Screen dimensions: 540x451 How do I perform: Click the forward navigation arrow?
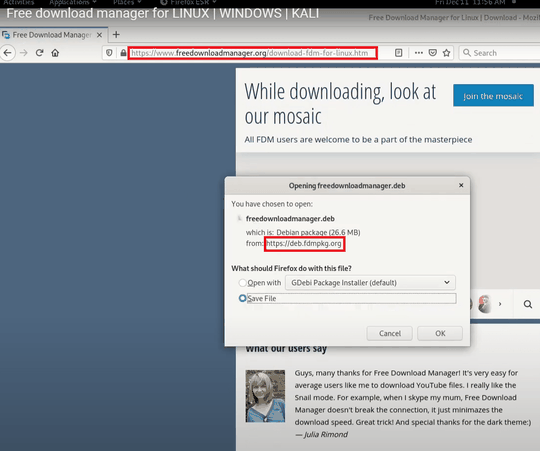[x=23, y=53]
